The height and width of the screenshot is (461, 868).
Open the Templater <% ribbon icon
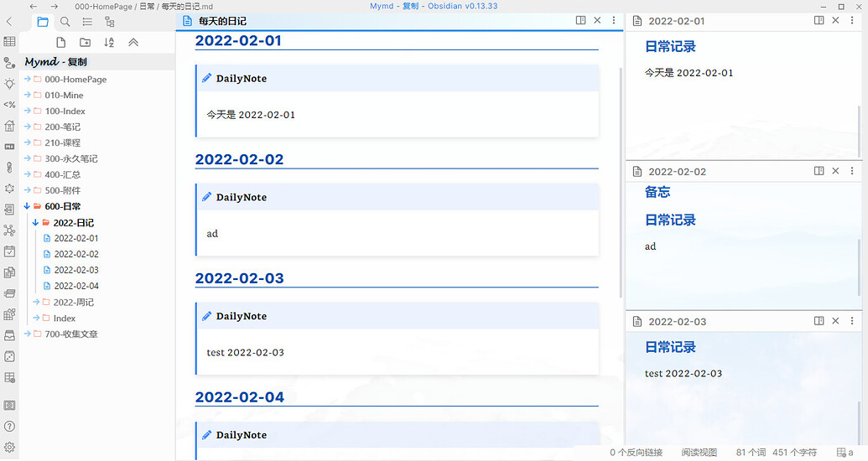(x=9, y=105)
